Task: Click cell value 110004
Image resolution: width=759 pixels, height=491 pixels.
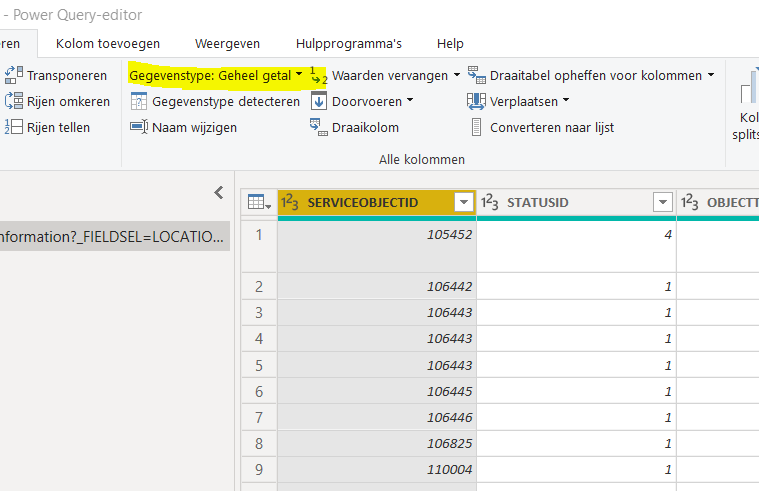Action: point(449,469)
